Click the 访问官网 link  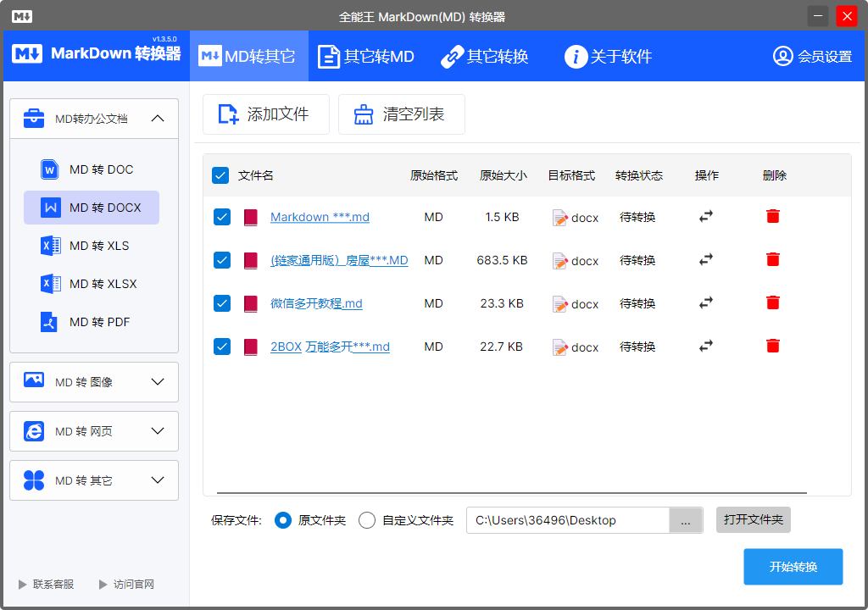coord(127,584)
